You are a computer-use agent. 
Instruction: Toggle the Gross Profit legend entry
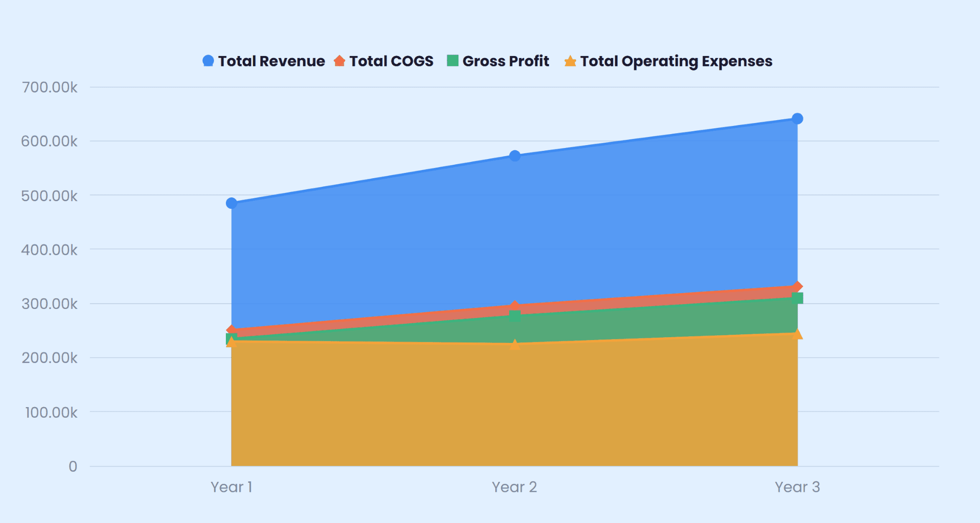pos(498,61)
